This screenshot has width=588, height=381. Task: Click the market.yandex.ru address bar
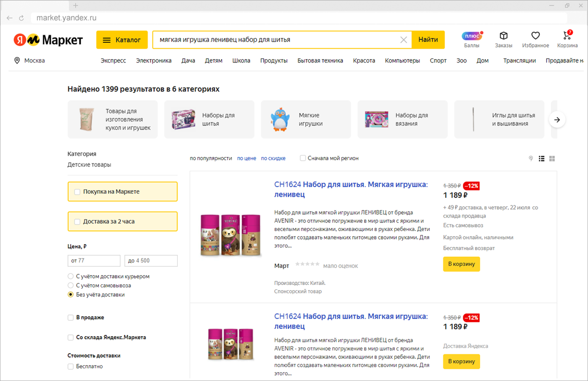pyautogui.click(x=299, y=18)
